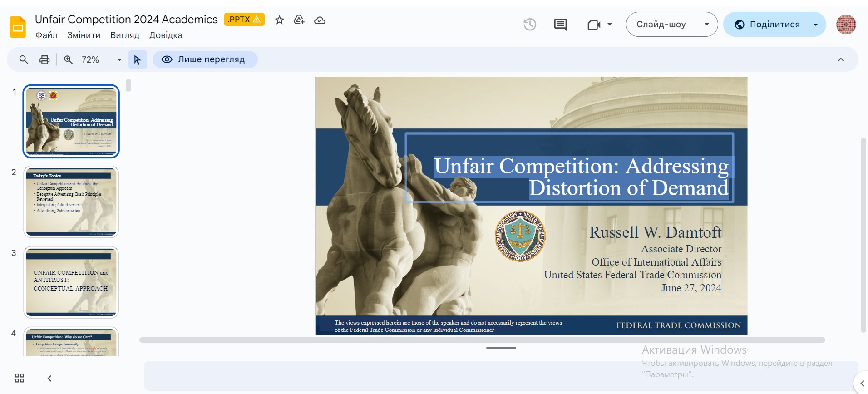The image size is (868, 394).
Task: Click the Office of International Affairs text
Action: 656,262
